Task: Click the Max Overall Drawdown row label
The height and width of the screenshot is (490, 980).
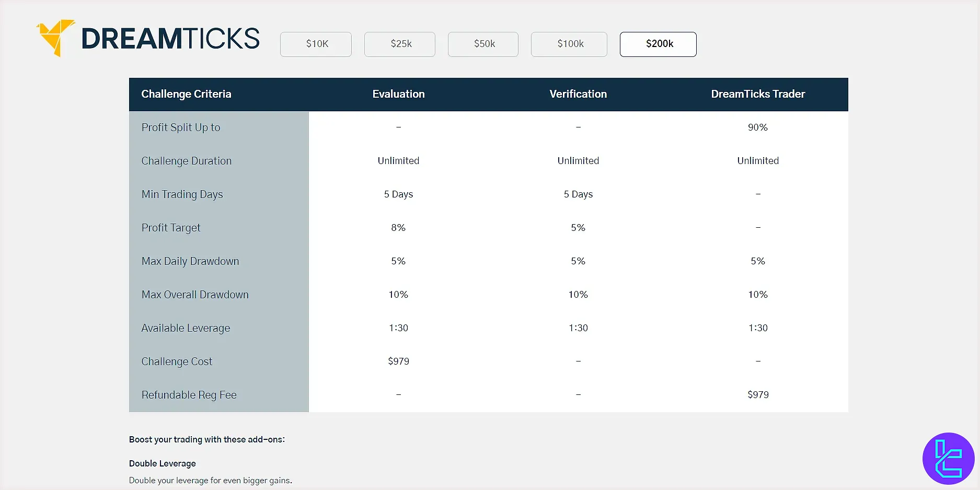Action: coord(195,295)
